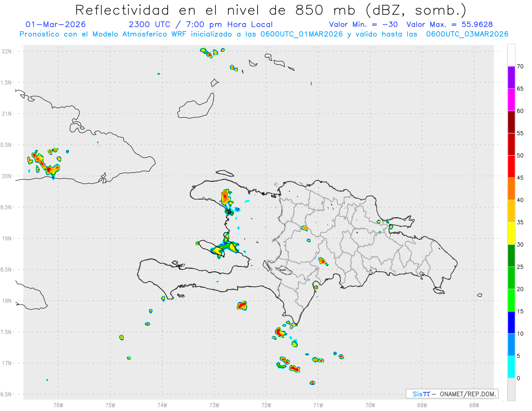Click the '70W' longitude label
This screenshot has height=411, width=532.
370,405
